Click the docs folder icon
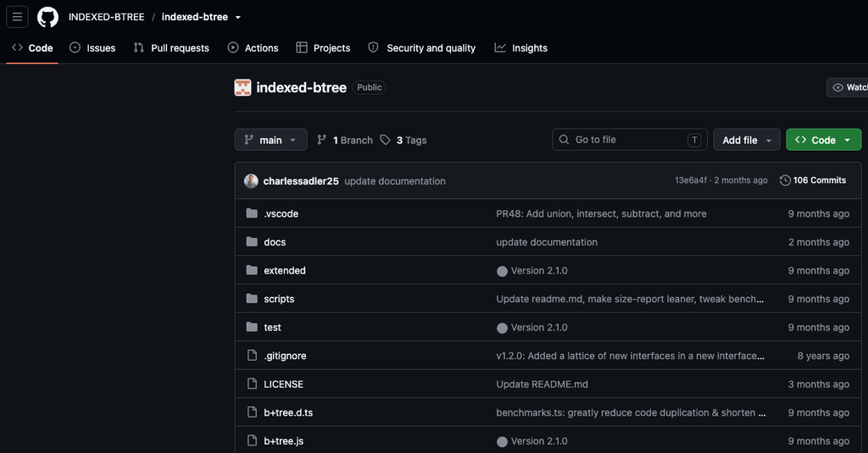Image resolution: width=868 pixels, height=453 pixels. click(x=252, y=241)
